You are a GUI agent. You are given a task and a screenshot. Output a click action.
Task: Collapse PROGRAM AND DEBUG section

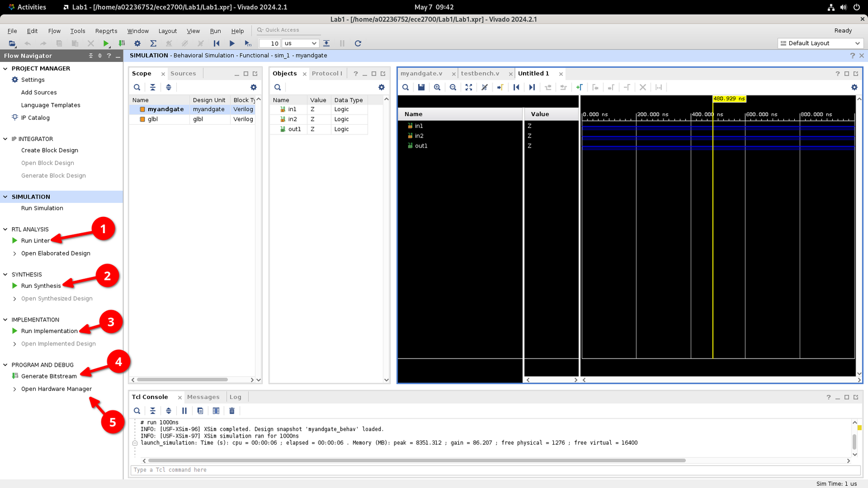click(x=5, y=365)
